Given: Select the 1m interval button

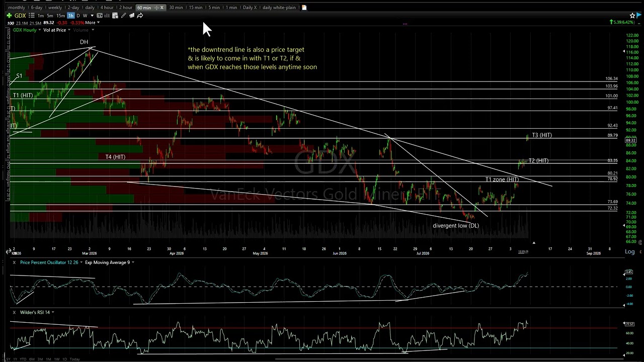Looking at the screenshot, I should [40, 16].
